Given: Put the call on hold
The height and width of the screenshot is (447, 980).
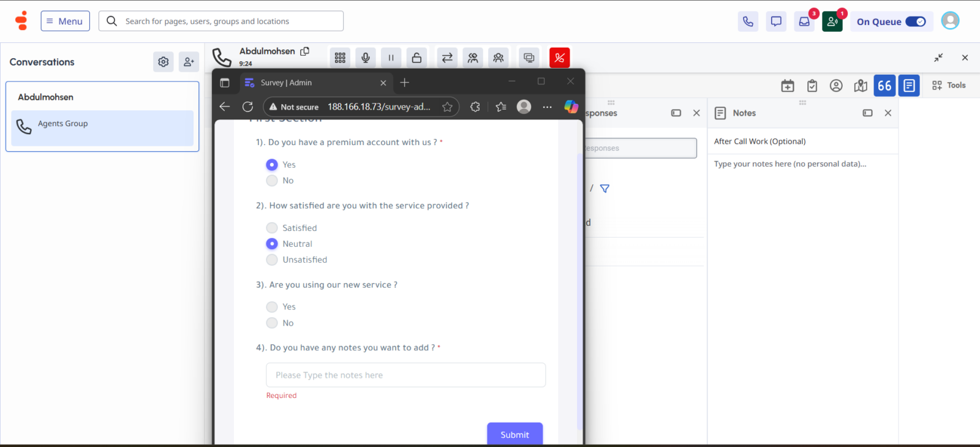Looking at the screenshot, I should tap(391, 58).
